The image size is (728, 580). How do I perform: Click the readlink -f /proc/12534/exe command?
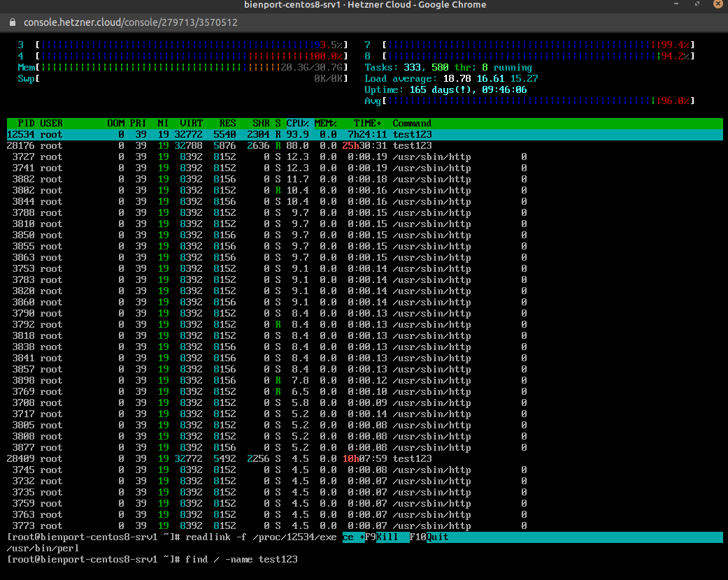pyautogui.click(x=261, y=537)
